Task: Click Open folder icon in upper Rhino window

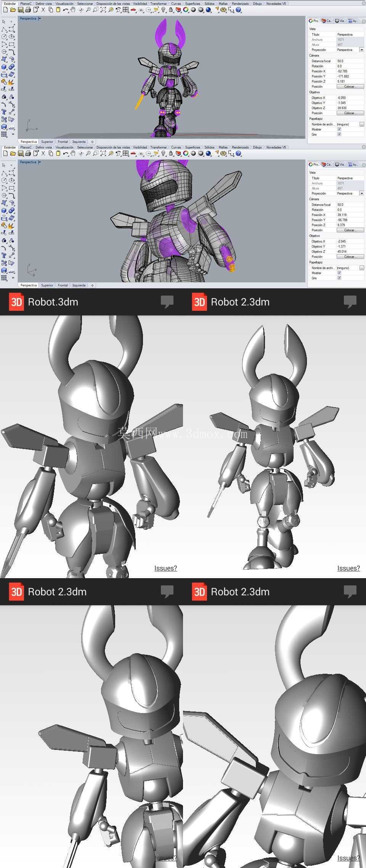Action: click(x=13, y=10)
